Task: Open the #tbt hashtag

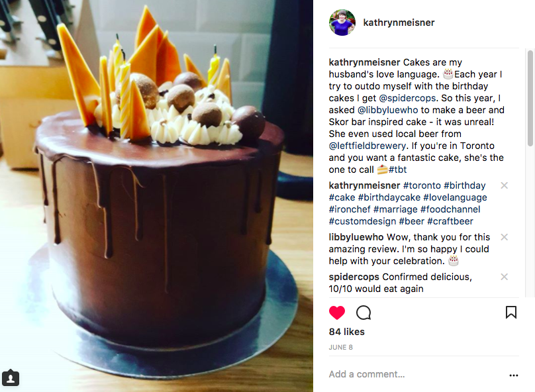Action: coord(397,170)
